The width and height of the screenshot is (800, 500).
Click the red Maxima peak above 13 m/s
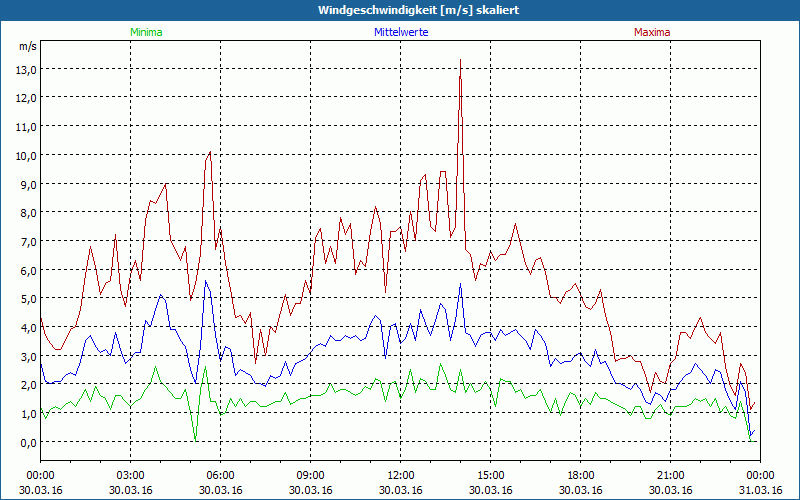point(461,60)
